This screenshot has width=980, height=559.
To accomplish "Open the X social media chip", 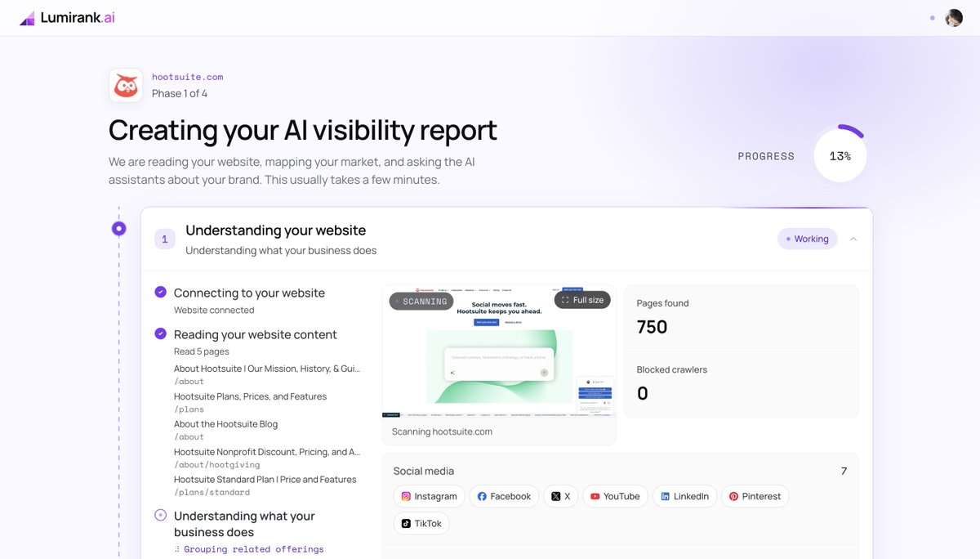I will (x=560, y=496).
